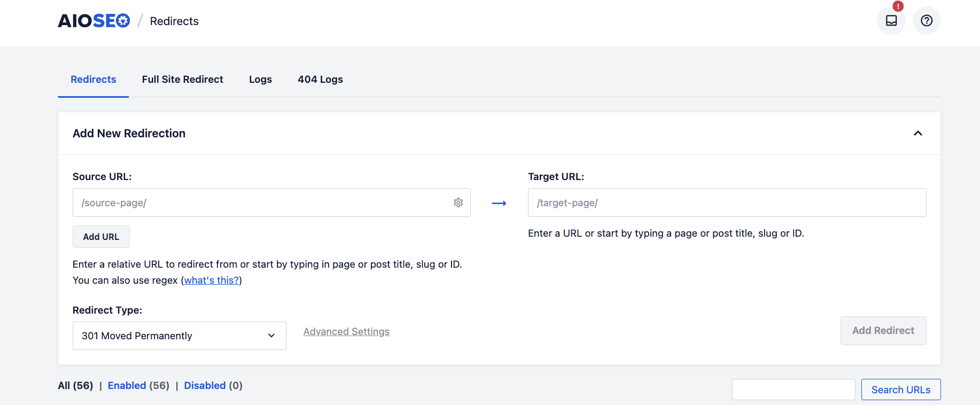Filter redirects by Disabled
The image size is (980, 405).
(x=205, y=386)
